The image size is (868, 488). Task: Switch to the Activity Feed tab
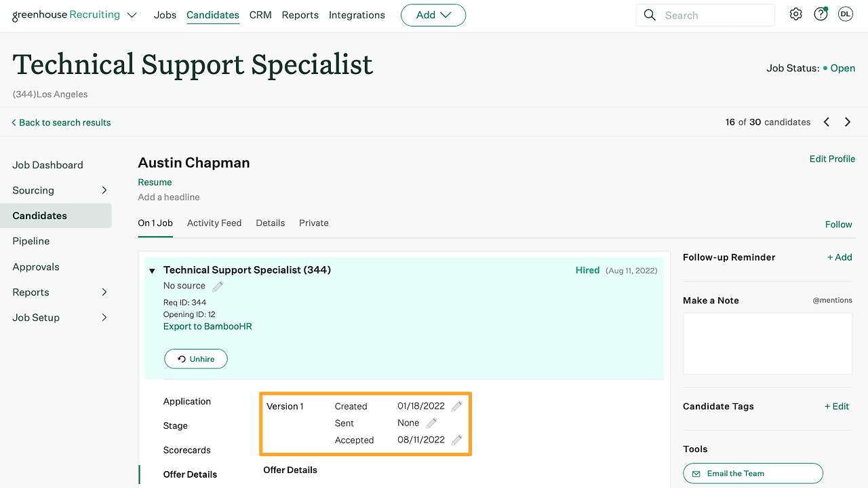pyautogui.click(x=214, y=223)
